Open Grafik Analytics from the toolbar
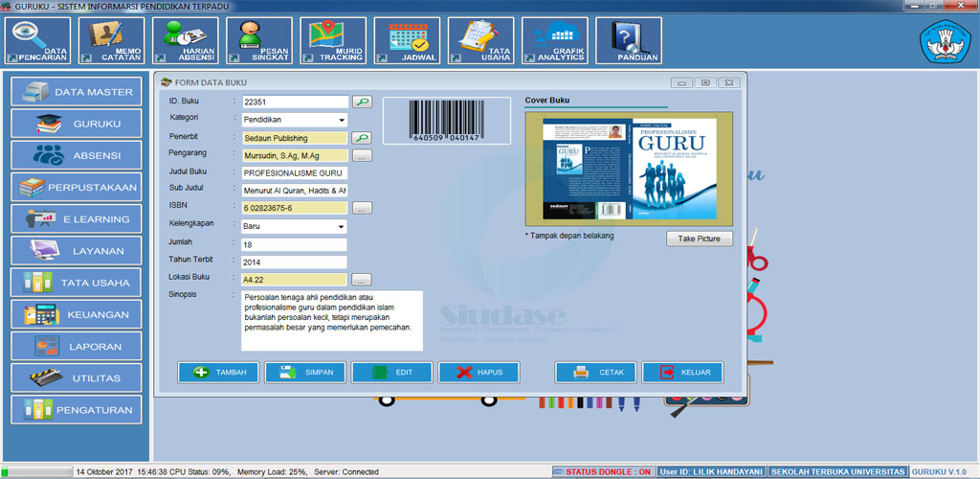This screenshot has height=479, width=980. coord(555,41)
